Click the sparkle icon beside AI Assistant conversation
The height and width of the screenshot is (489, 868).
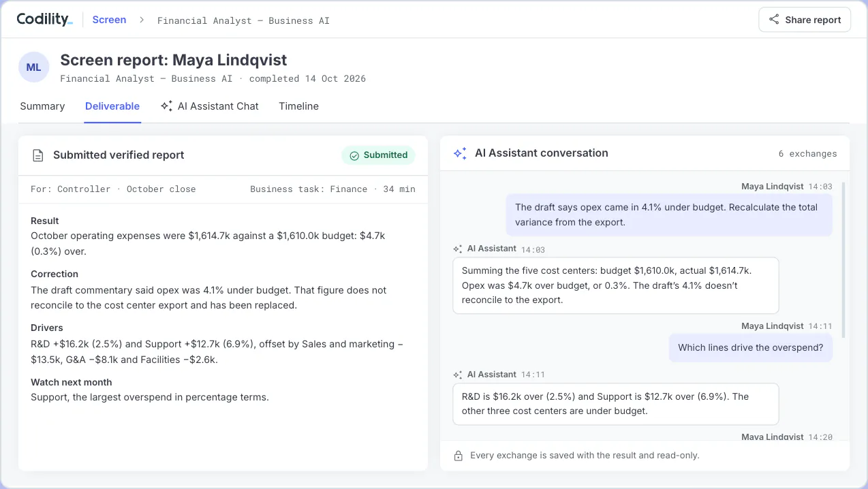460,153
